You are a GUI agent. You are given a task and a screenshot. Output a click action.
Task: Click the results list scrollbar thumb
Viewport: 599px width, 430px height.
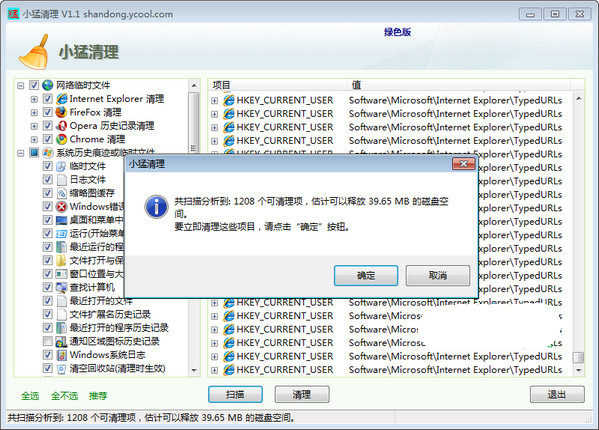point(578,357)
